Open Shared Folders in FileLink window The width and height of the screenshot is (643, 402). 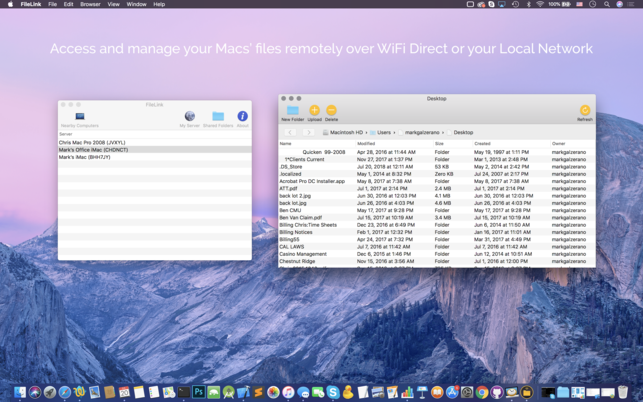218,118
